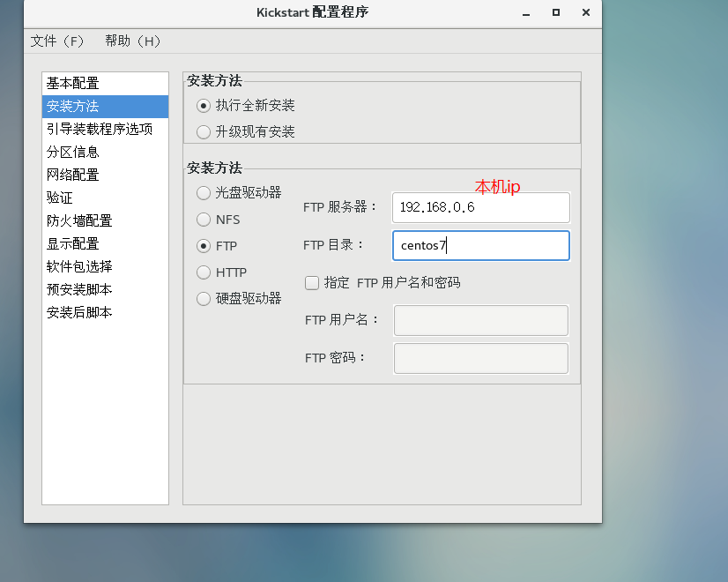Image resolution: width=728 pixels, height=582 pixels.
Task: Select the NFS installation method
Action: click(204, 220)
